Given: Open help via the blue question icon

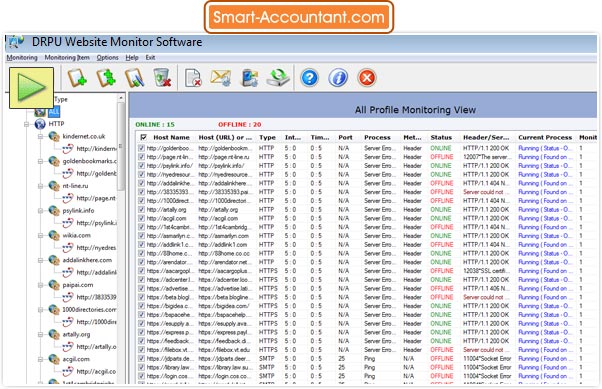Looking at the screenshot, I should pos(309,78).
